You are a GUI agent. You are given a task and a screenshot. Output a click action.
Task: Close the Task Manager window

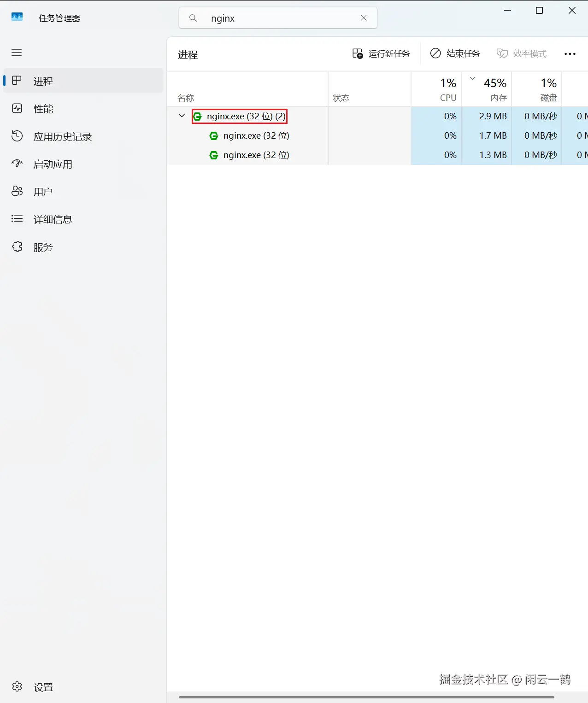(x=572, y=10)
